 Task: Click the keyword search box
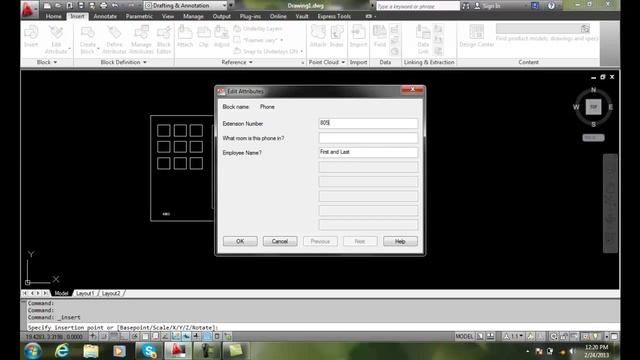(x=418, y=6)
